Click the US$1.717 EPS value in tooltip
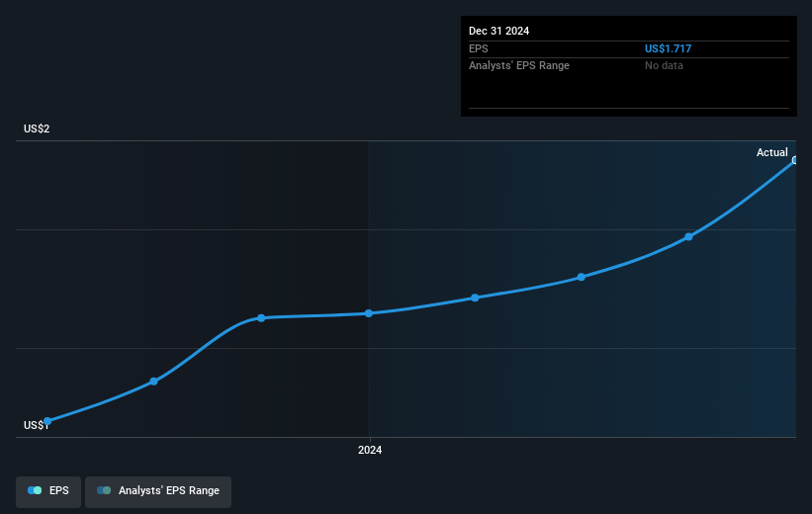The height and width of the screenshot is (514, 812). pyautogui.click(x=668, y=48)
